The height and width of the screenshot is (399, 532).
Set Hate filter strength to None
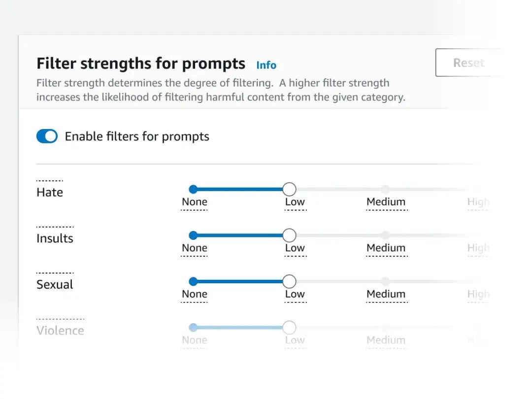pos(193,189)
